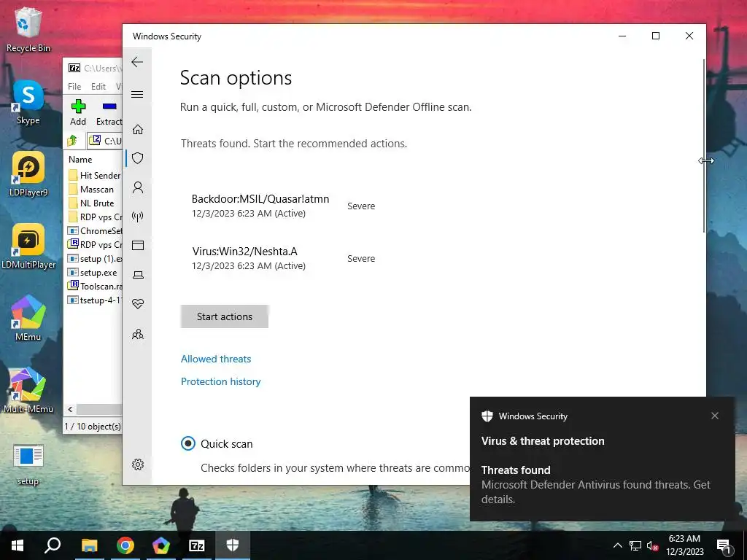Viewport: 747px width, 560px height.
Task: Open Skype desktop shortcut
Action: [x=28, y=102]
